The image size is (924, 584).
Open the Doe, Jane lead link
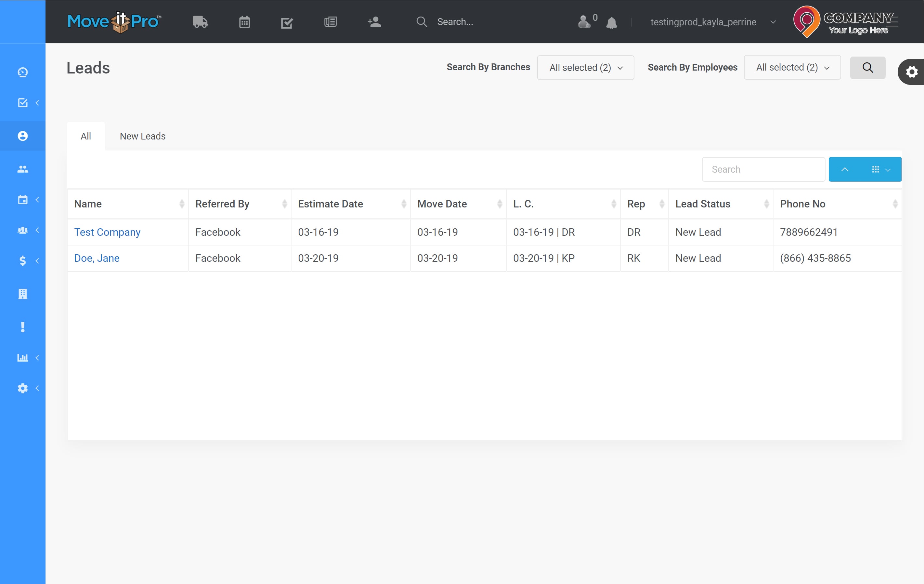97,258
